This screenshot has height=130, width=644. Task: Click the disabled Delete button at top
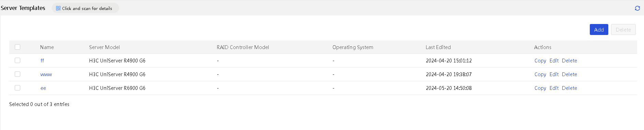click(x=623, y=29)
